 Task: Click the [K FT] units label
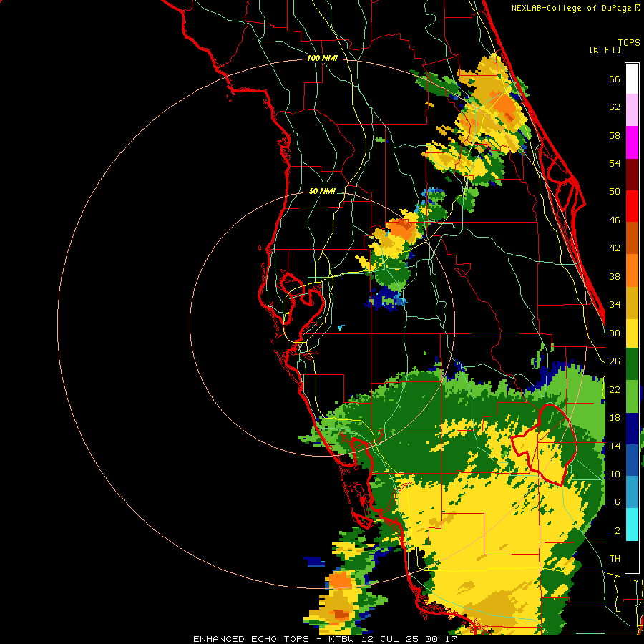tap(605, 50)
